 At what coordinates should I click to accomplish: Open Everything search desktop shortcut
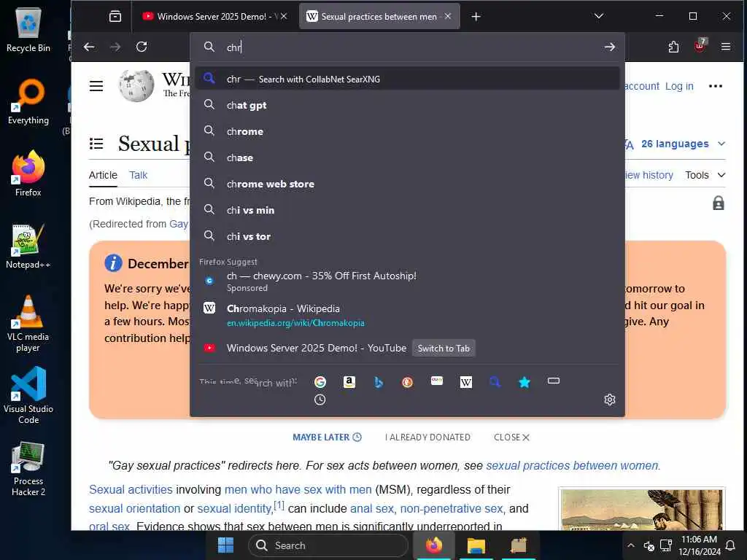click(x=28, y=102)
